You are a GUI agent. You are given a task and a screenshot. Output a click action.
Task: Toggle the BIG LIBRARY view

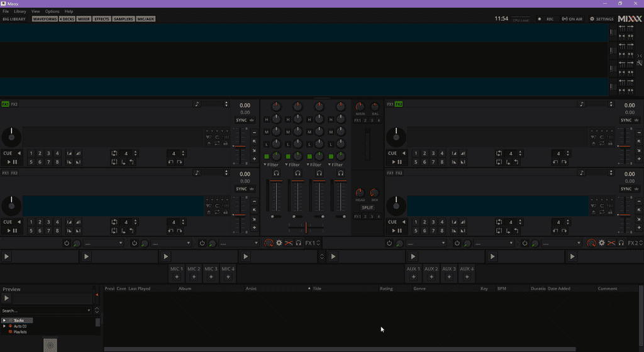(x=14, y=19)
